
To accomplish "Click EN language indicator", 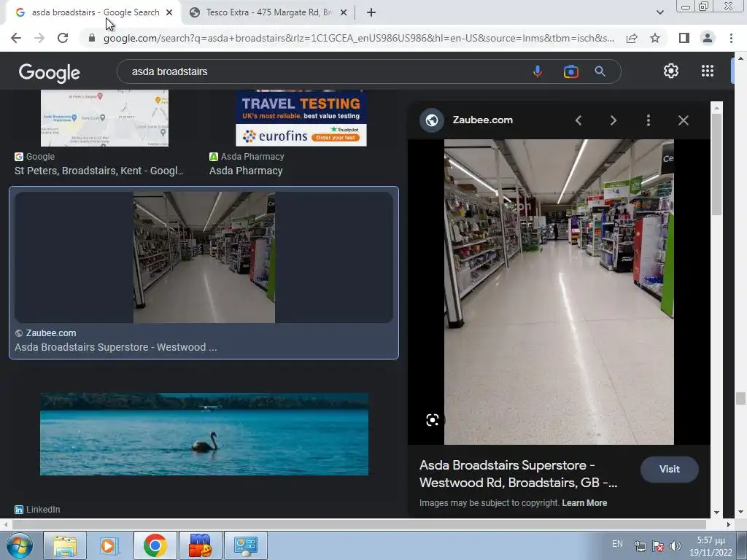I will tap(617, 544).
